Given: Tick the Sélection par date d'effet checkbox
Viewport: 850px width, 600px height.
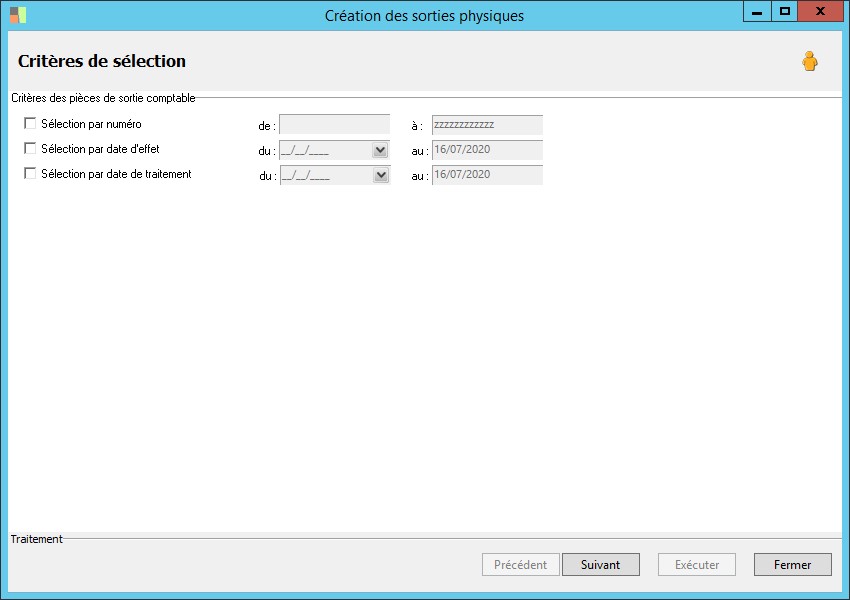Looking at the screenshot, I should (x=30, y=149).
